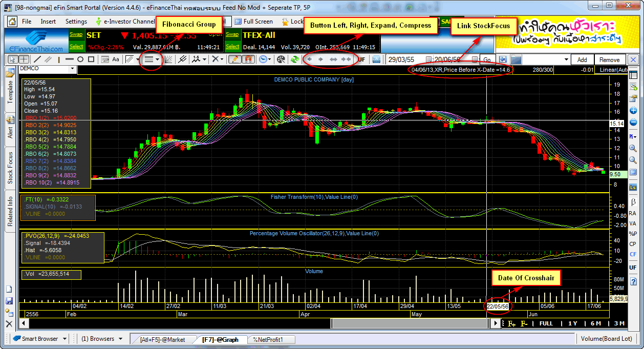Open the Stock Focus side tab

(x=10, y=168)
